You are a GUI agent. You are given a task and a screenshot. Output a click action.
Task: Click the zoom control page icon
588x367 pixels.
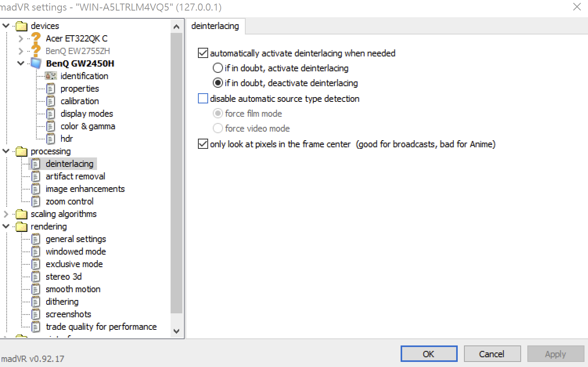click(36, 201)
